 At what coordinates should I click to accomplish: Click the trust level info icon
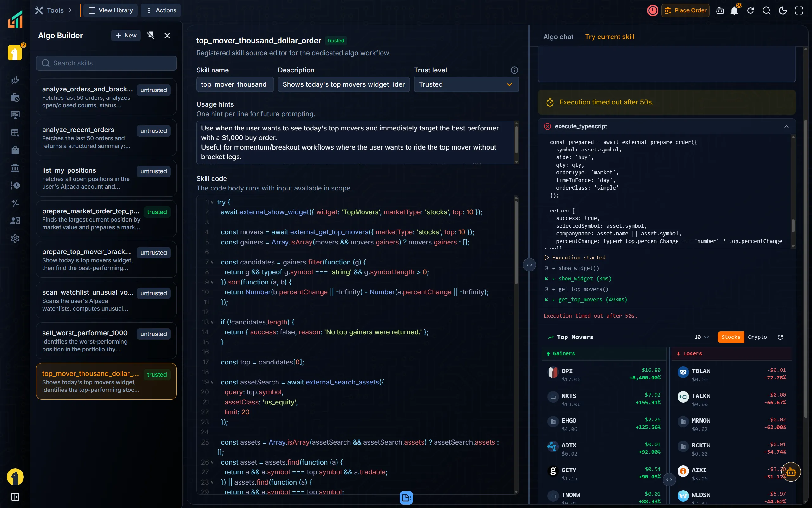[x=514, y=70]
